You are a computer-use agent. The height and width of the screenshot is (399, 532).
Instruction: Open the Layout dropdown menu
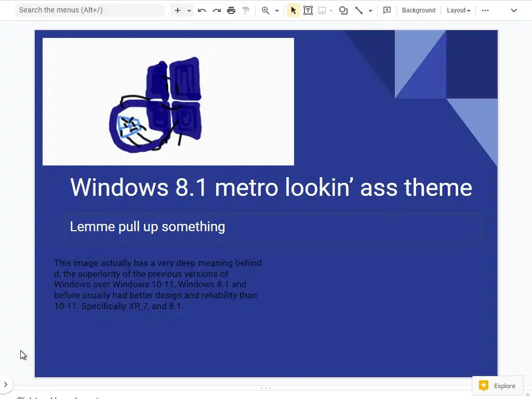458,10
